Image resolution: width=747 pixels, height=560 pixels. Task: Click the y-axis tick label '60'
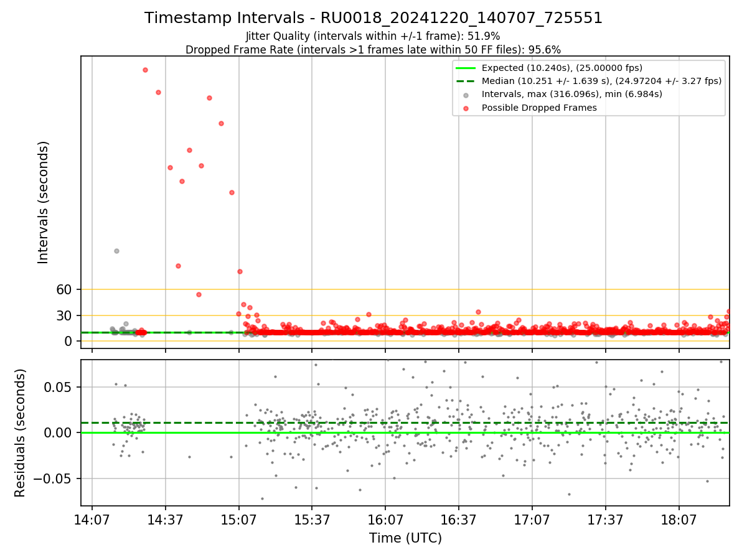64,289
